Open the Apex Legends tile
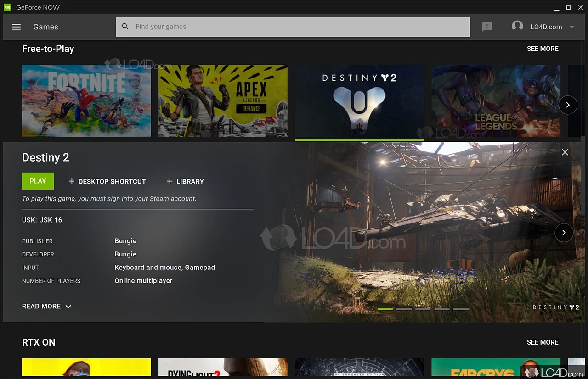Screen dimensions: 588x379 pyautogui.click(x=223, y=101)
